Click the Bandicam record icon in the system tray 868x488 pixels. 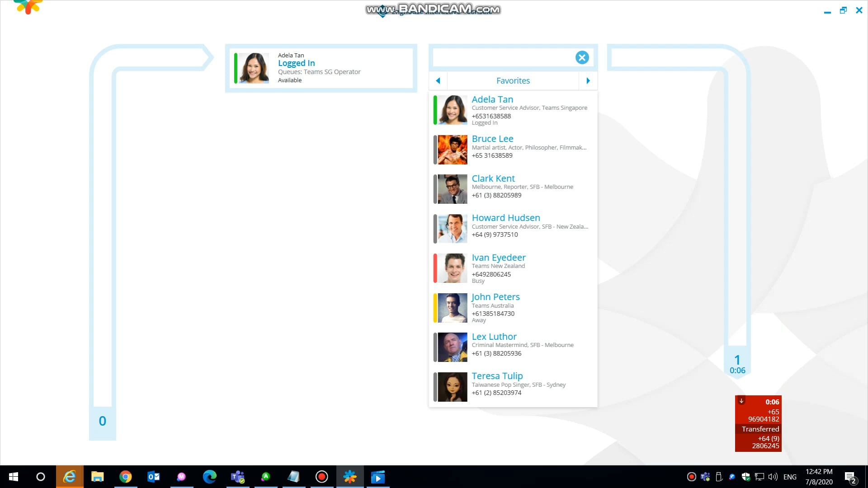[x=691, y=476]
